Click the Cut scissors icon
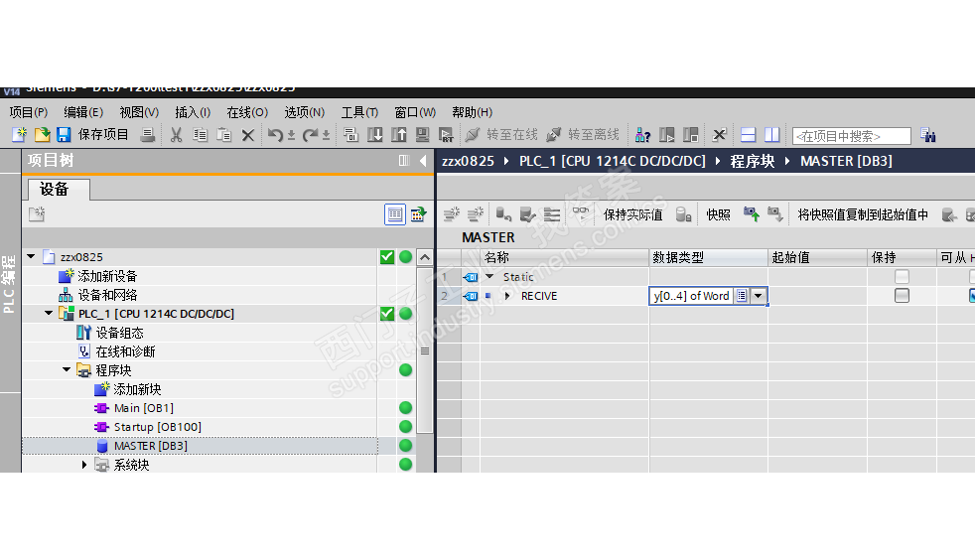This screenshot has height=560, width=975. (x=176, y=135)
